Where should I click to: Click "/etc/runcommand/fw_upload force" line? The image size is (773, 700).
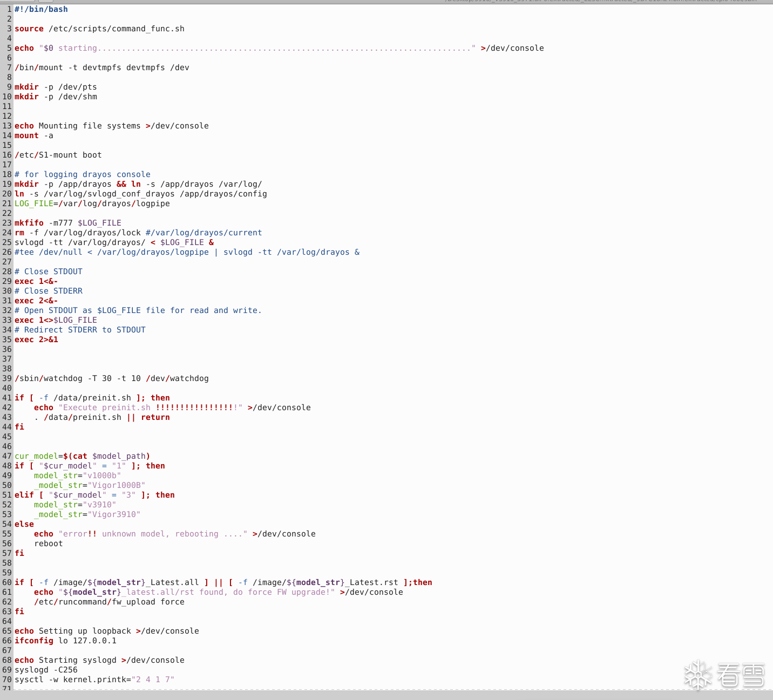click(x=109, y=602)
